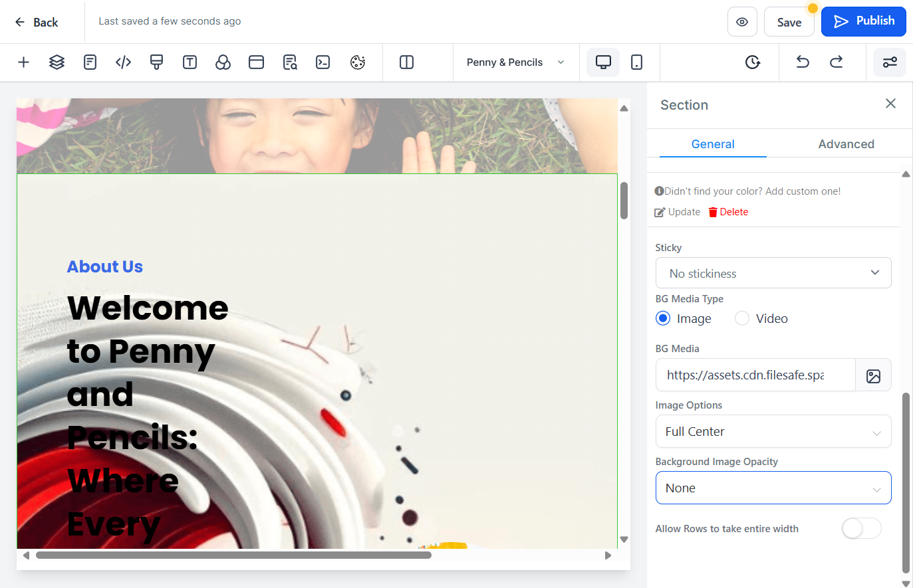Select the About Us heading text
Screen dimensions: 913x588
(x=105, y=266)
